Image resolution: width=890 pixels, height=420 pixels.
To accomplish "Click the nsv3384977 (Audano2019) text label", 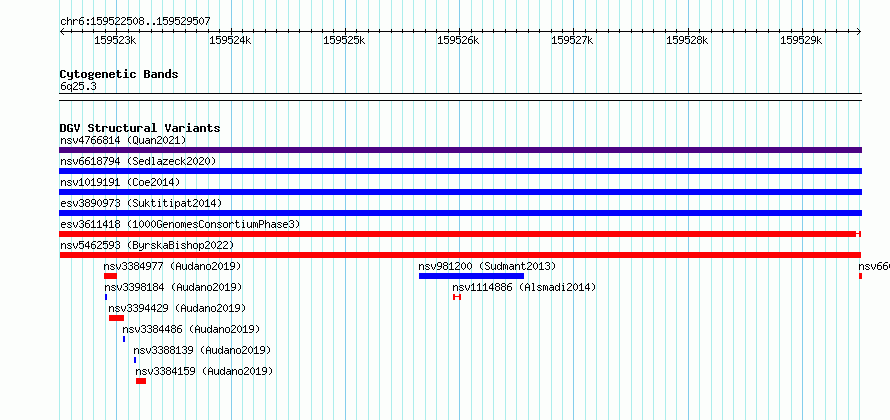I will tap(173, 266).
